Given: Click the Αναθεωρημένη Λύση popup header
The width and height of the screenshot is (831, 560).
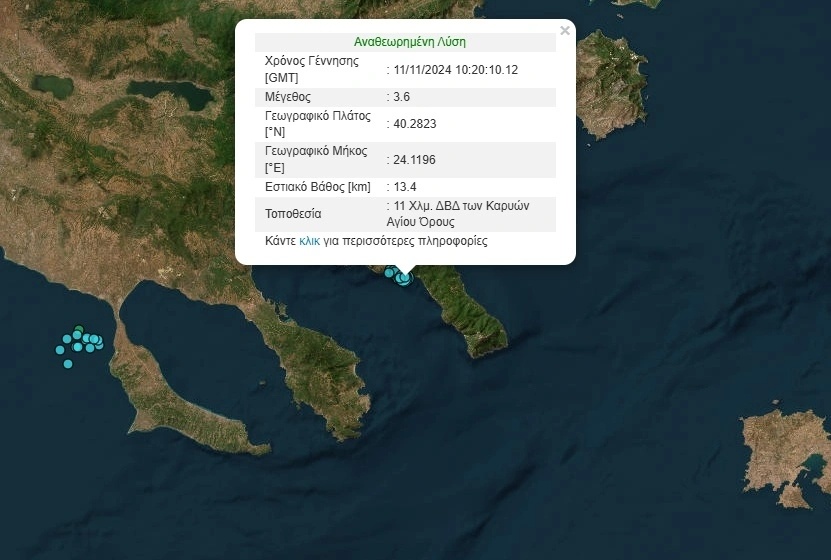Looking at the screenshot, I should pos(410,42).
